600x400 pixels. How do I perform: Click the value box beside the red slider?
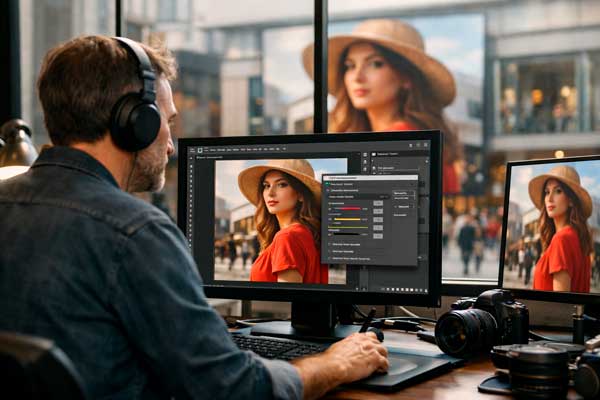(378, 211)
